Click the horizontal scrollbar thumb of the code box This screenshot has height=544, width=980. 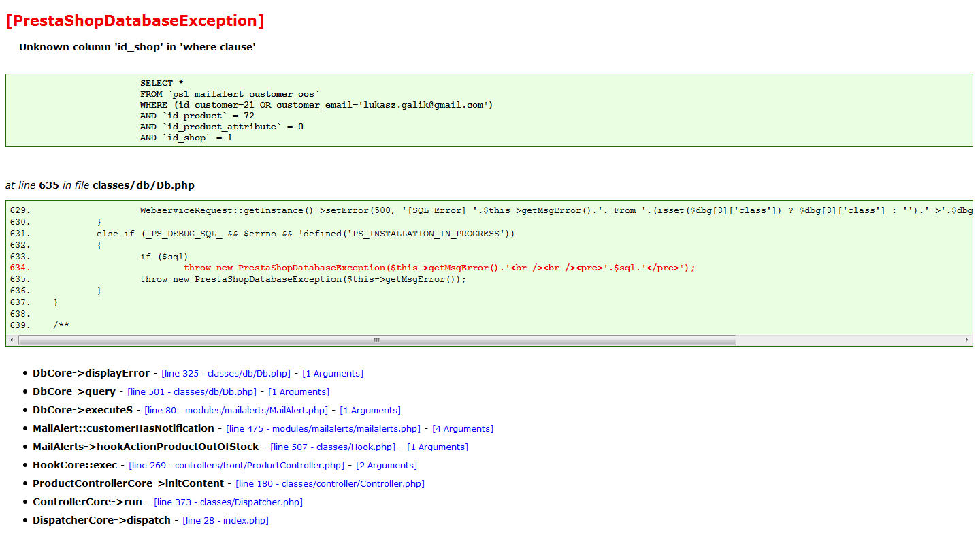377,340
